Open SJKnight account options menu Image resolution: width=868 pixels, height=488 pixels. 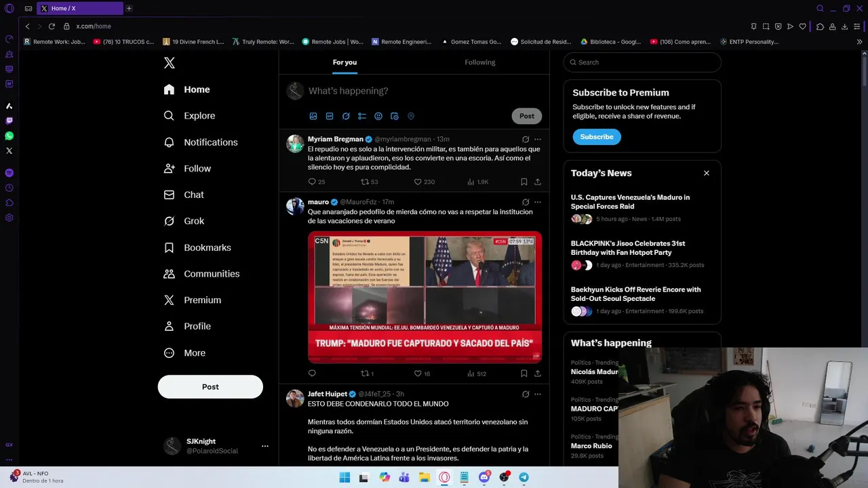[x=265, y=446]
